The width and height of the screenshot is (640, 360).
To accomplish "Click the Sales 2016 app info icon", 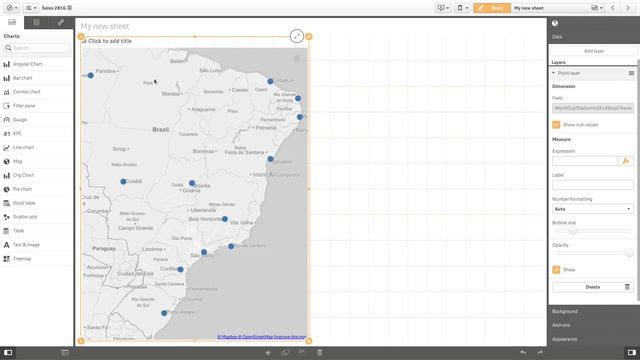I will coord(70,8).
